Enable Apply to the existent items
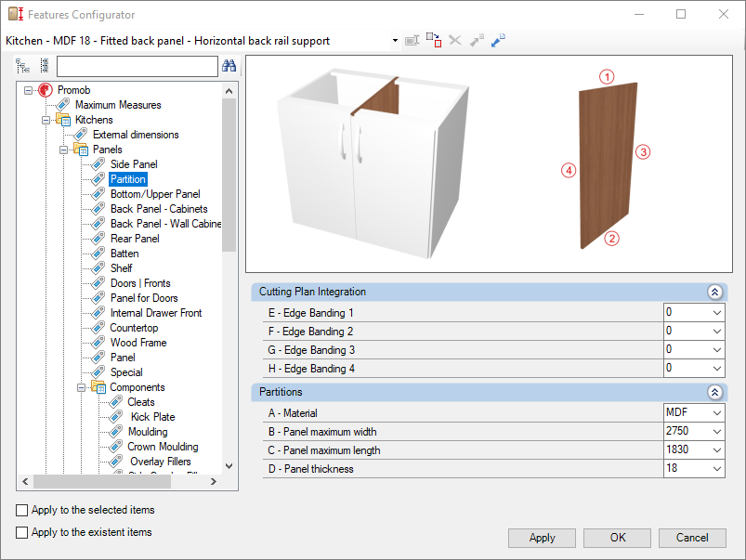The image size is (746, 560). click(x=22, y=532)
